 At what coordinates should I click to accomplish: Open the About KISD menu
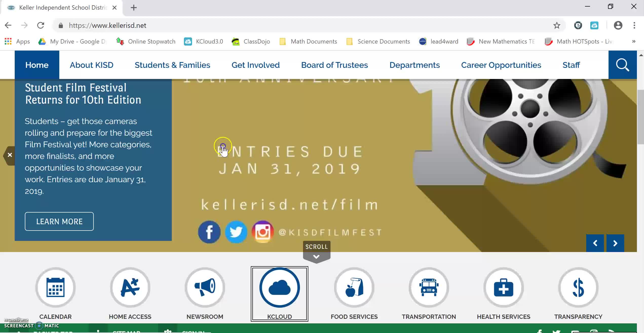[x=91, y=65]
